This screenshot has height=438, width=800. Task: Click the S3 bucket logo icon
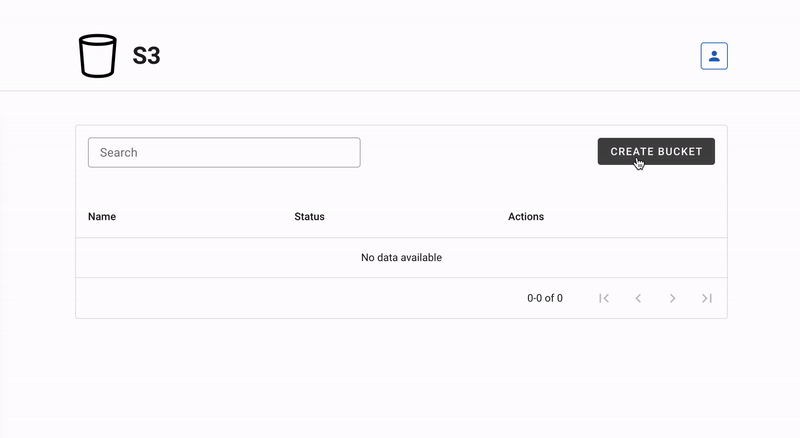pyautogui.click(x=97, y=56)
